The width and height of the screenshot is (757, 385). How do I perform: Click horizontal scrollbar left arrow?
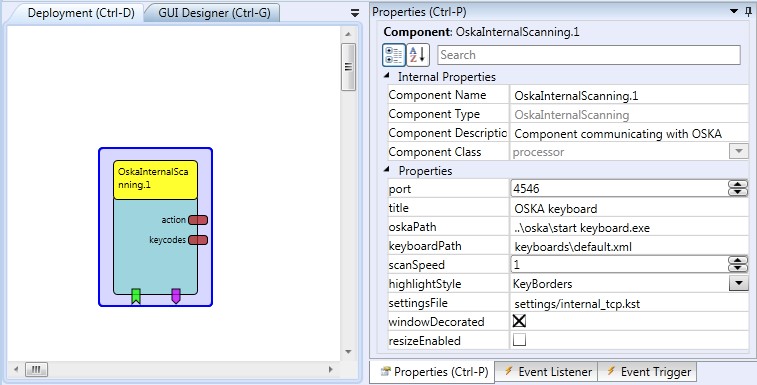coord(16,370)
